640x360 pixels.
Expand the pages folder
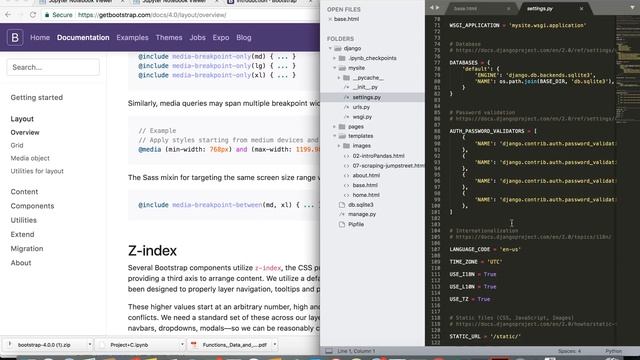tap(335, 127)
